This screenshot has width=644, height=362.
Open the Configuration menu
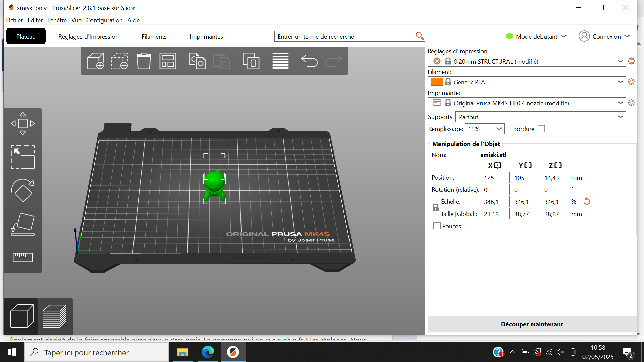104,20
